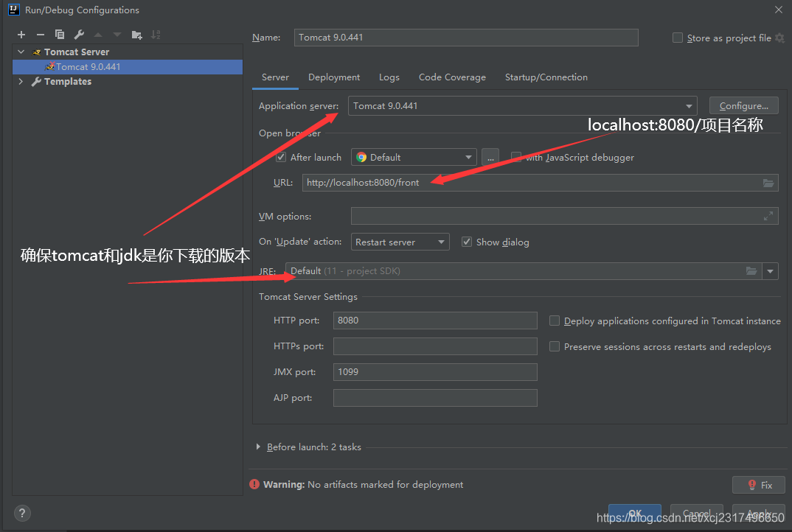Open the Default browser dropdown
Image resolution: width=792 pixels, height=532 pixels.
(414, 158)
